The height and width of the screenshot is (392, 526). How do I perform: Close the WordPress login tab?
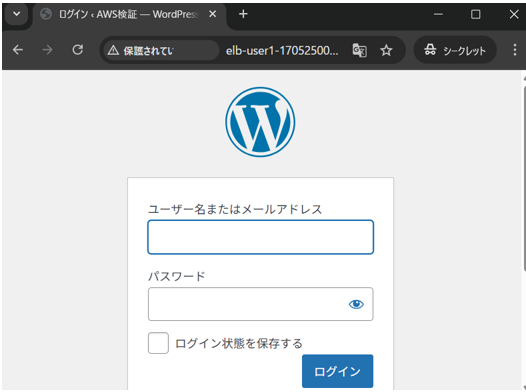[212, 14]
